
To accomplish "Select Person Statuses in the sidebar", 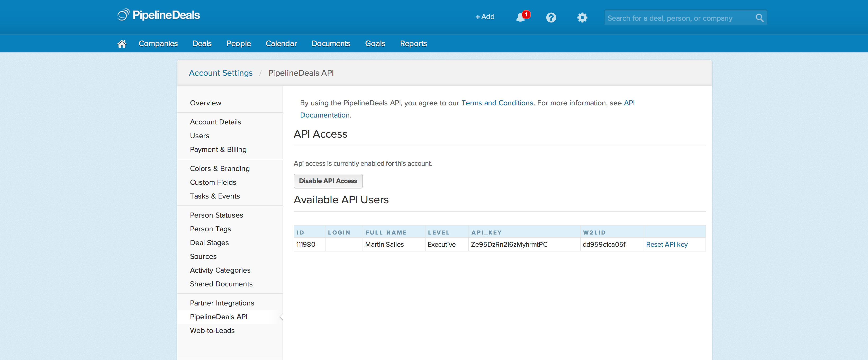I will tap(216, 215).
